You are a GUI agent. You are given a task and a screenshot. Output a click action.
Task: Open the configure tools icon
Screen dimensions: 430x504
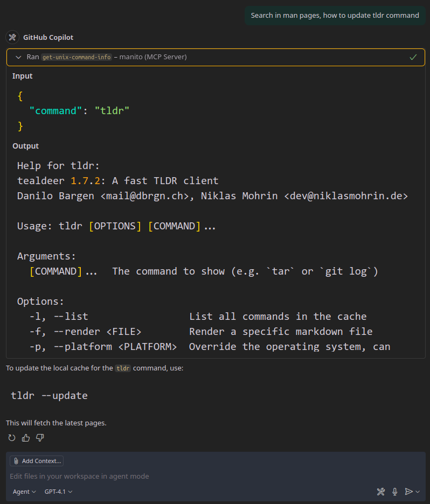click(381, 492)
